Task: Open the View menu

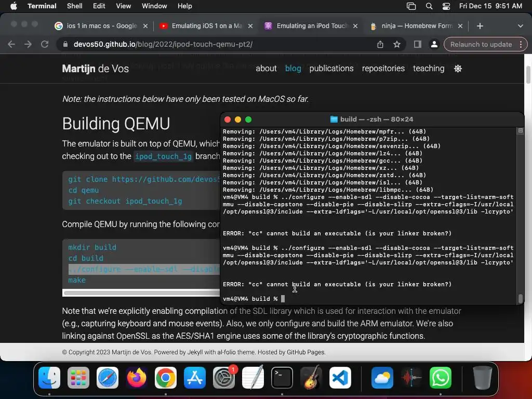Action: coord(123,6)
